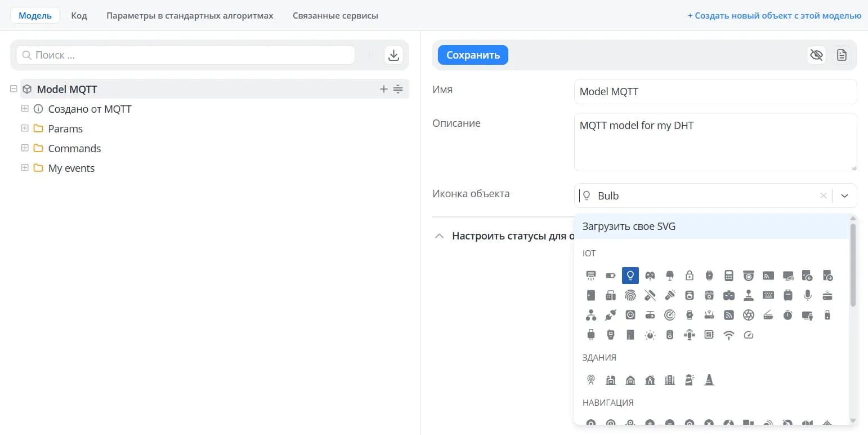Screen dimensions: 868x435
Task: Switch to the Модель tab
Action: [35, 16]
